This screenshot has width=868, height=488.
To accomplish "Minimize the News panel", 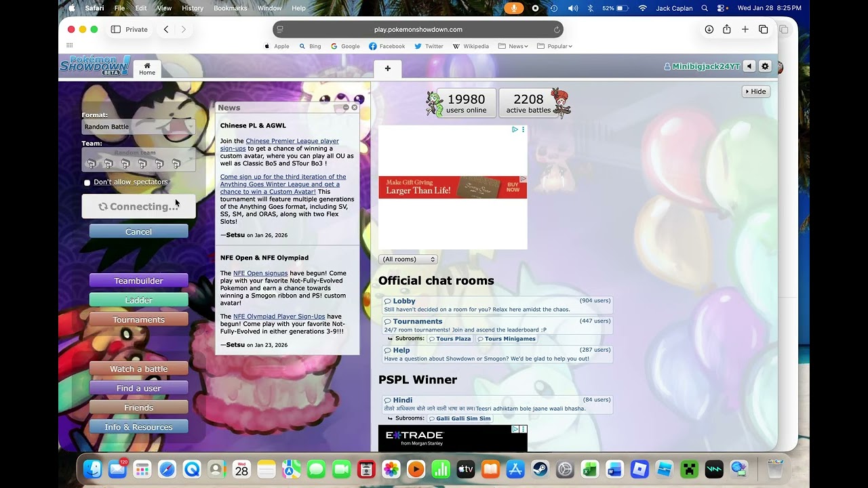I will click(346, 108).
